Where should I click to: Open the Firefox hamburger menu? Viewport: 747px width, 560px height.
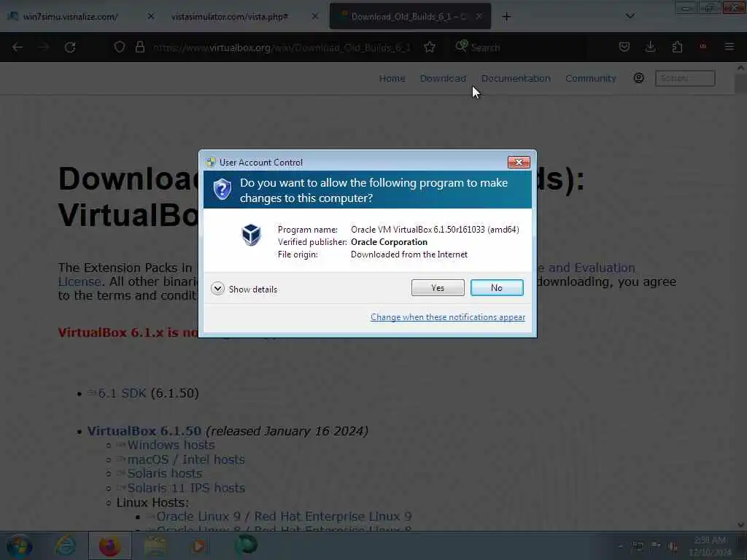729,47
